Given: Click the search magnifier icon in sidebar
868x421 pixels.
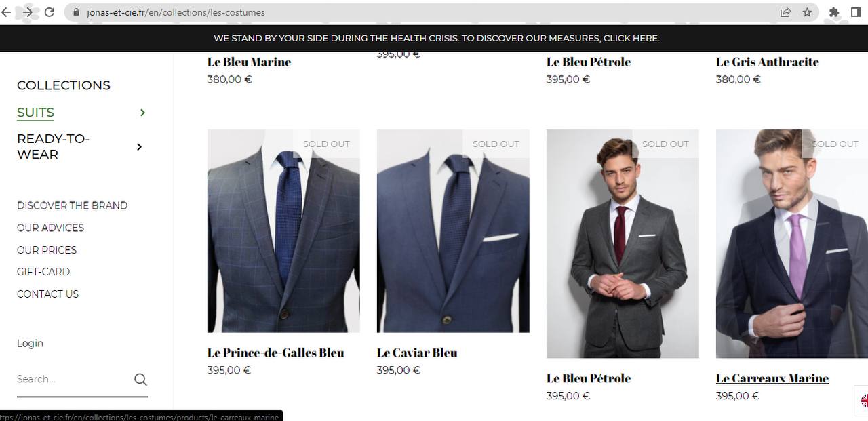Looking at the screenshot, I should [x=140, y=380].
